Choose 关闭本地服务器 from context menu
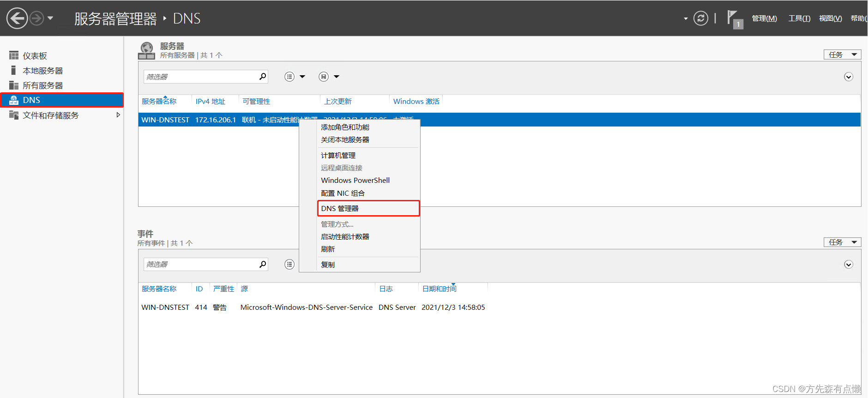Image resolution: width=868 pixels, height=398 pixels. coord(345,139)
